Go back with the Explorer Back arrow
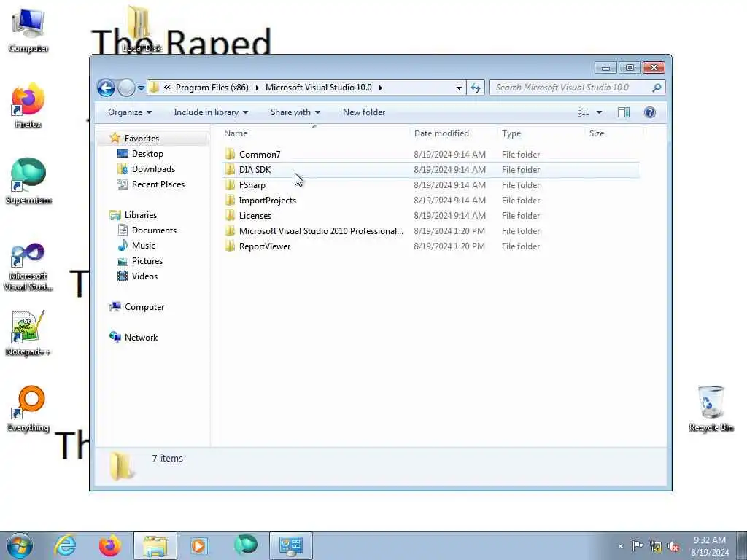 (106, 87)
